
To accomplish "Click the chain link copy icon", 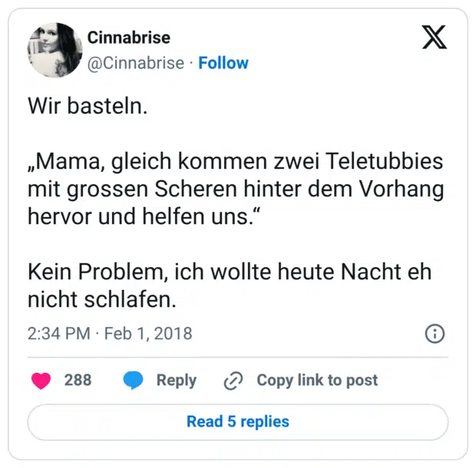I will tap(233, 381).
